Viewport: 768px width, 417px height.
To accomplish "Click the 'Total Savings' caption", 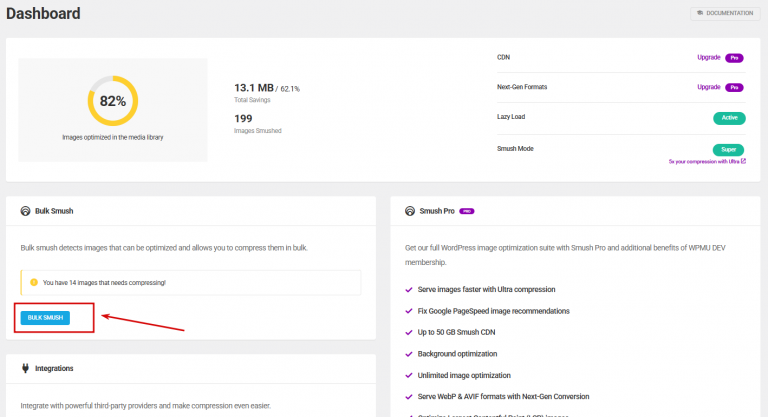I will (x=252, y=100).
